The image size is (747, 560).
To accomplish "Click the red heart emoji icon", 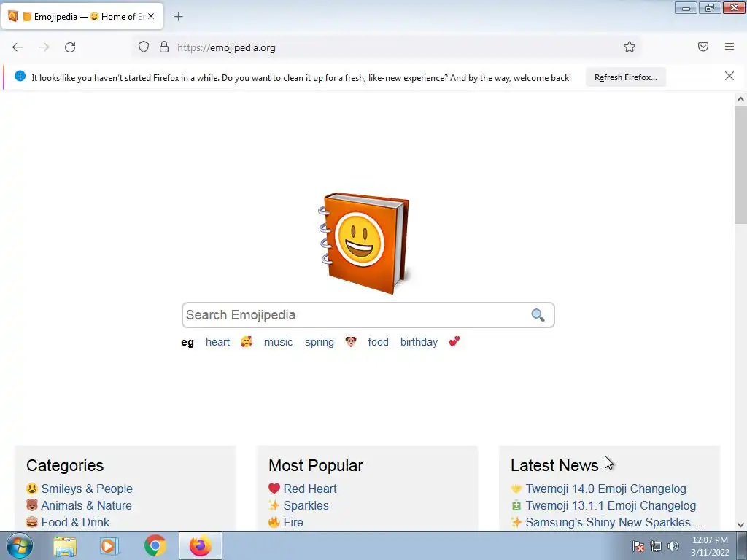I will click(274, 488).
